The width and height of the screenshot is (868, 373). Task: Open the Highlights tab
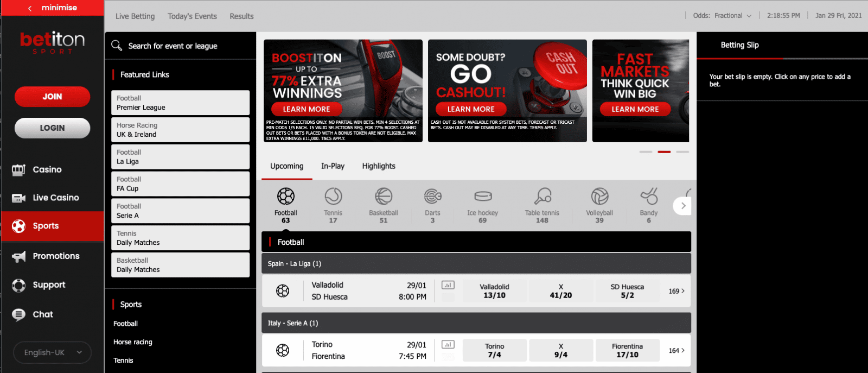[379, 166]
